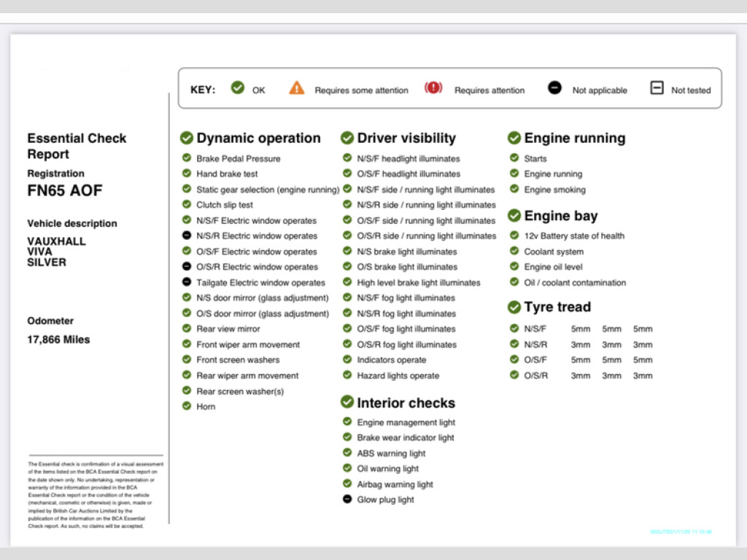
Task: Click the tick beside Driver visibility heading
Action: coord(347,139)
